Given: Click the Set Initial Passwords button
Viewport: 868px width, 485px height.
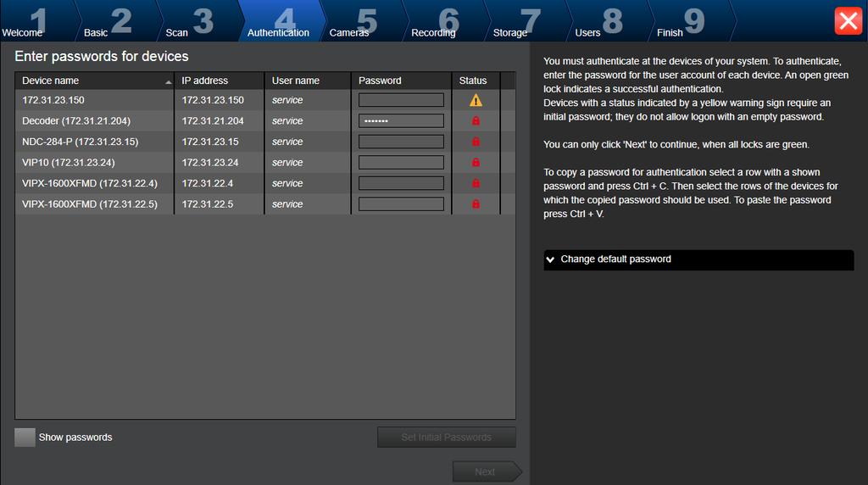Looking at the screenshot, I should [447, 438].
